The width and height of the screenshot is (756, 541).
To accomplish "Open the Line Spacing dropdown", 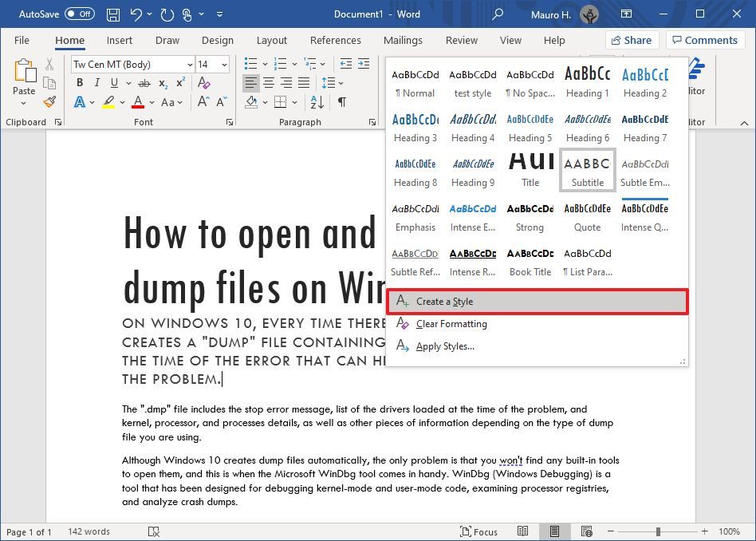I will pos(331,82).
